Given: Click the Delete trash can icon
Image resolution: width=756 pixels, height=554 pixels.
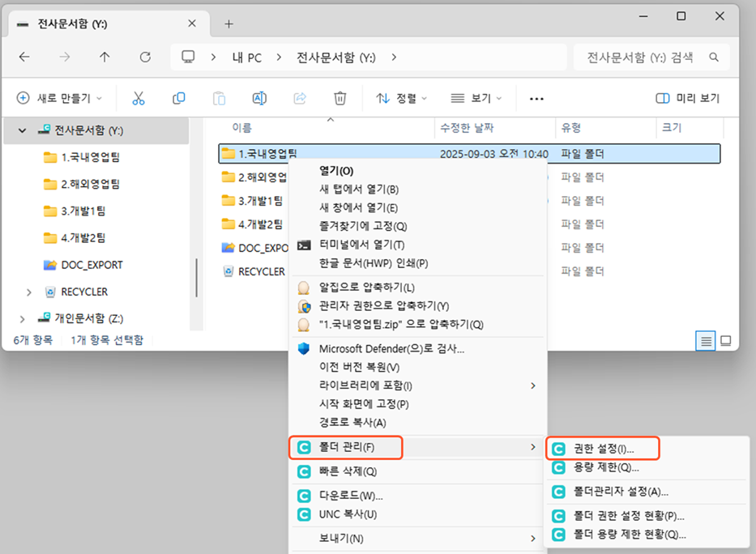Looking at the screenshot, I should 340,98.
